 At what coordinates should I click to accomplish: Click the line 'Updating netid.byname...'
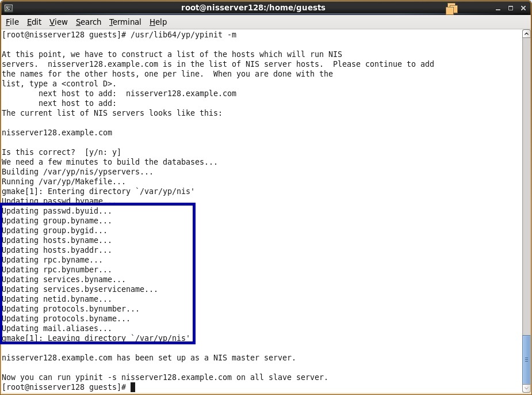(57, 299)
